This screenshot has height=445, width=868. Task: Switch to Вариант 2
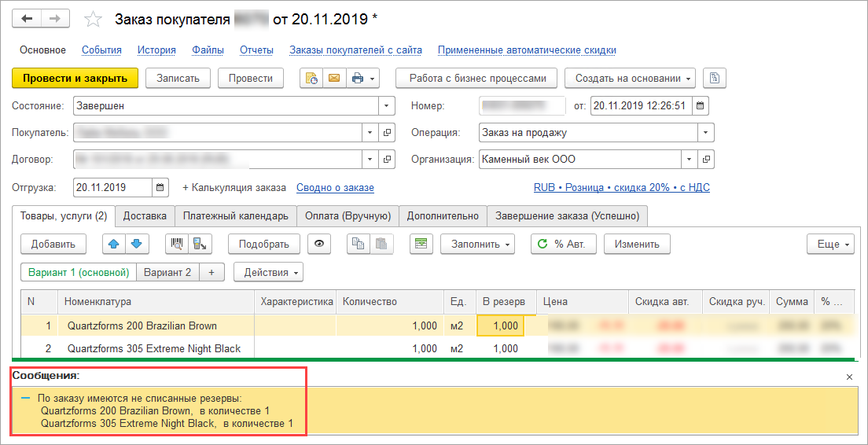(x=167, y=272)
